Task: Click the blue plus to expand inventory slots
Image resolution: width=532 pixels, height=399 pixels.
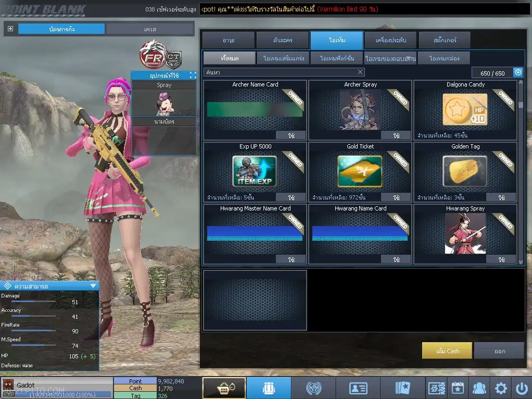Action: pos(518,73)
